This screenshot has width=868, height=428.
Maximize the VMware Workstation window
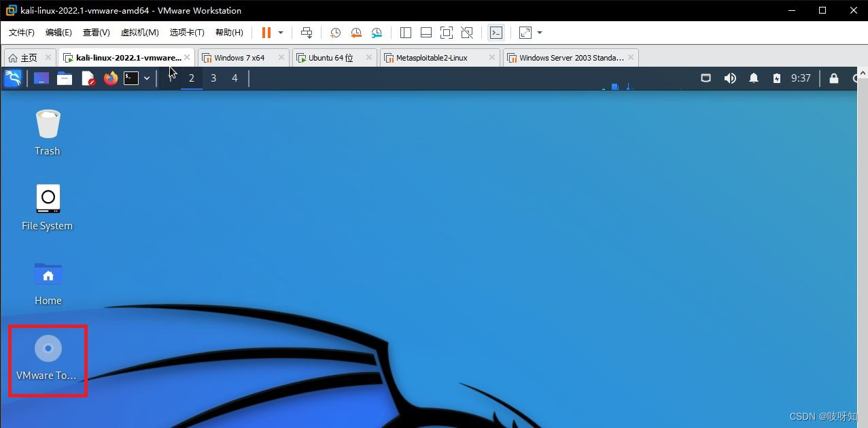click(x=822, y=10)
